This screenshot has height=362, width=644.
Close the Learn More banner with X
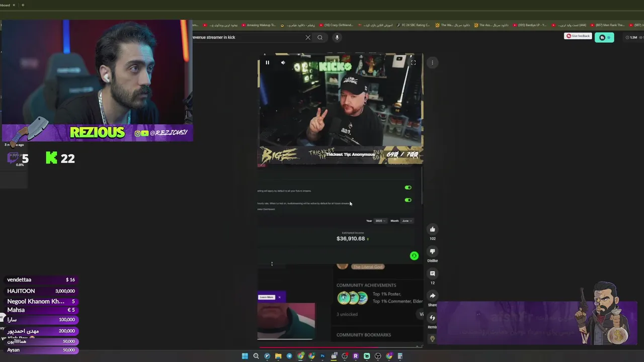(x=279, y=297)
